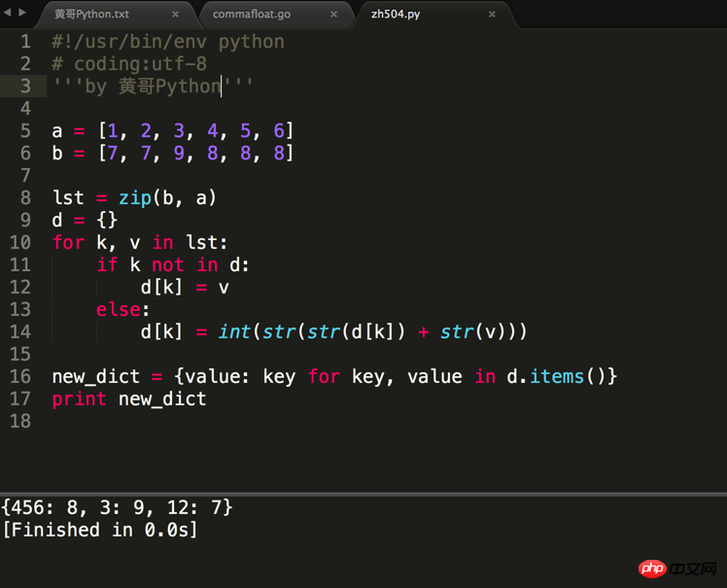
Task: Click the line 'if k not in d:'
Action: tap(172, 264)
